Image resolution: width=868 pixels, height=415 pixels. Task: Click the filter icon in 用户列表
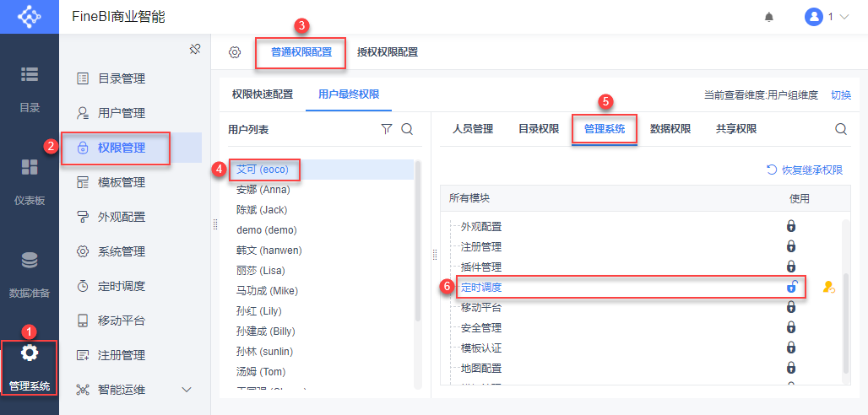click(x=387, y=129)
